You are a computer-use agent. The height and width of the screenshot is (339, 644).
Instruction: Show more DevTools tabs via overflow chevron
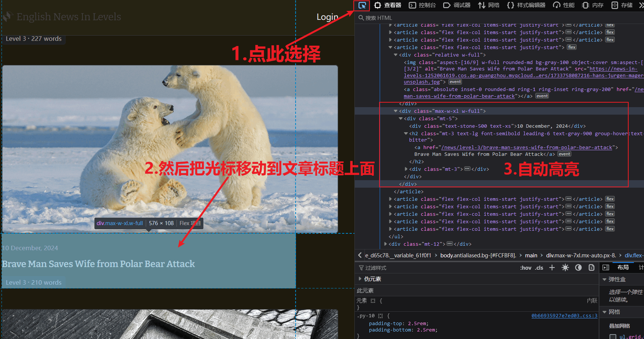point(641,5)
